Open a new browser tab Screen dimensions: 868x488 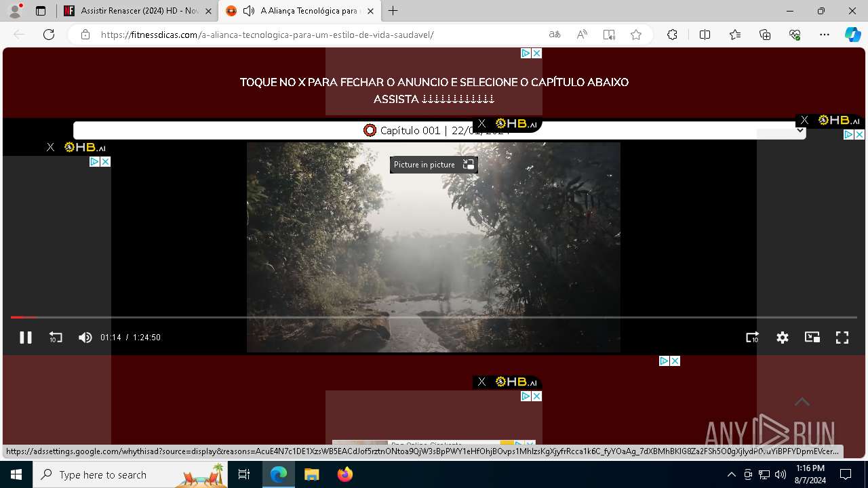pyautogui.click(x=393, y=11)
